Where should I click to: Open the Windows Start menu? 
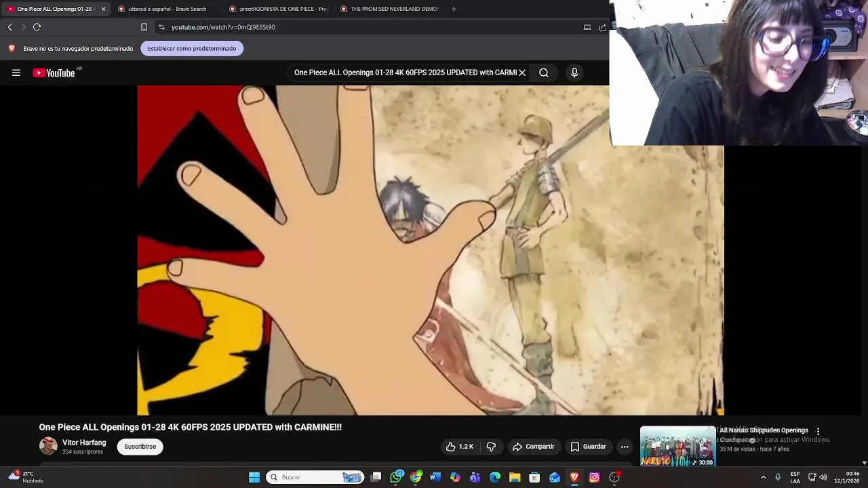[x=254, y=477]
